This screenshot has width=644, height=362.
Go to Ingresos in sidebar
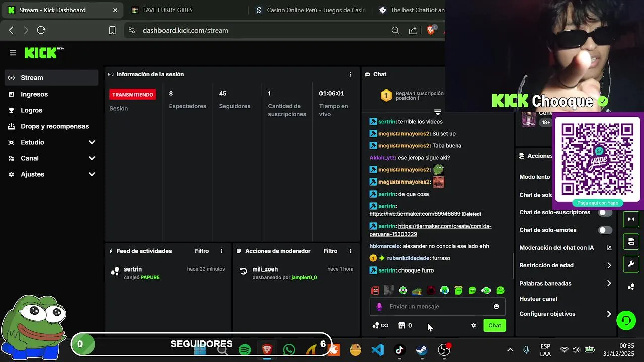pyautogui.click(x=51, y=94)
